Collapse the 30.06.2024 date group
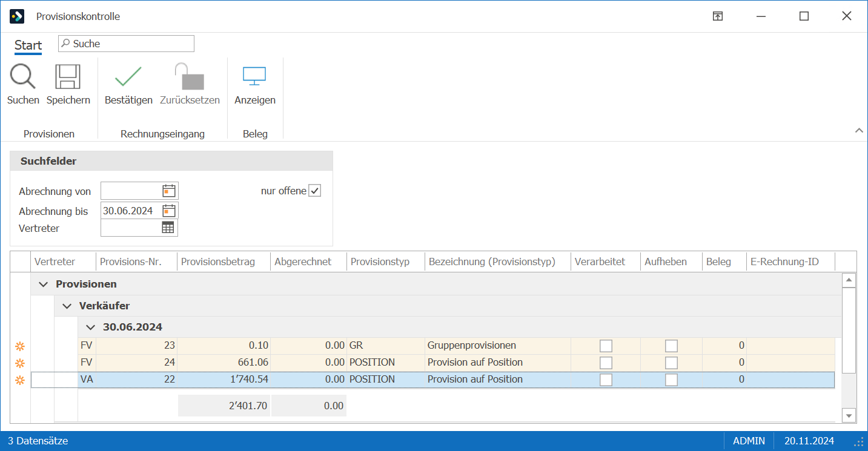 pos(90,327)
